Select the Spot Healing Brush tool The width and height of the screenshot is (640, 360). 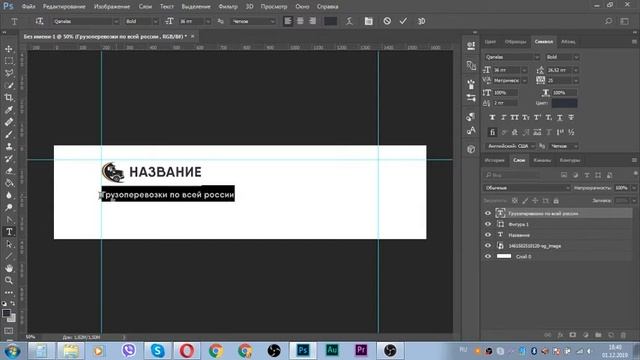point(9,122)
